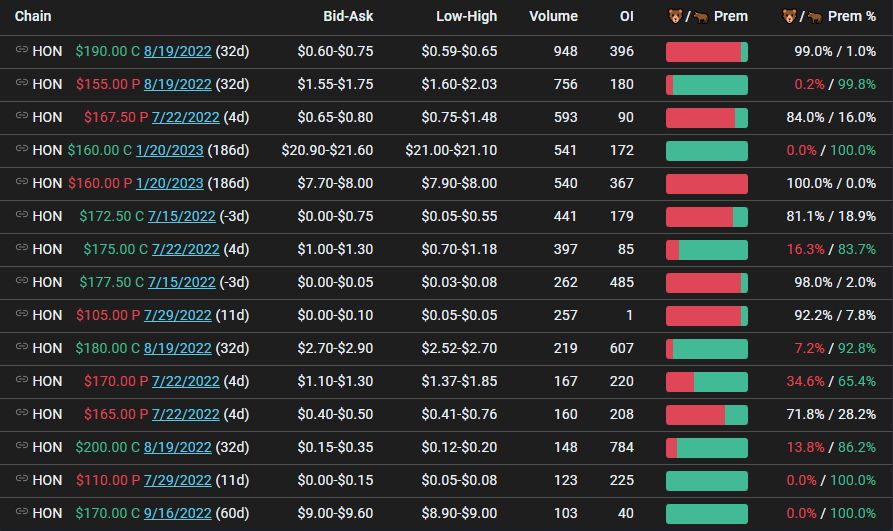Open 8/19/2022 expiry link on $200.00 C row

(178, 448)
